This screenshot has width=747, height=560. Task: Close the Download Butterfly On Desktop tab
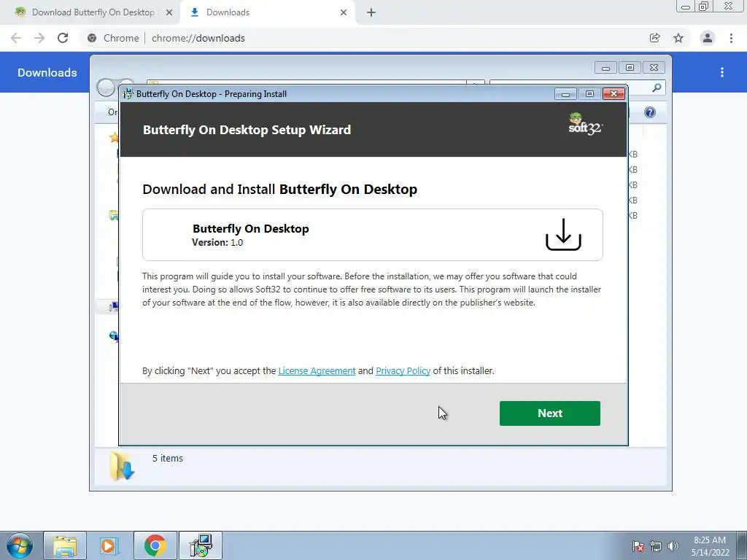coord(169,12)
